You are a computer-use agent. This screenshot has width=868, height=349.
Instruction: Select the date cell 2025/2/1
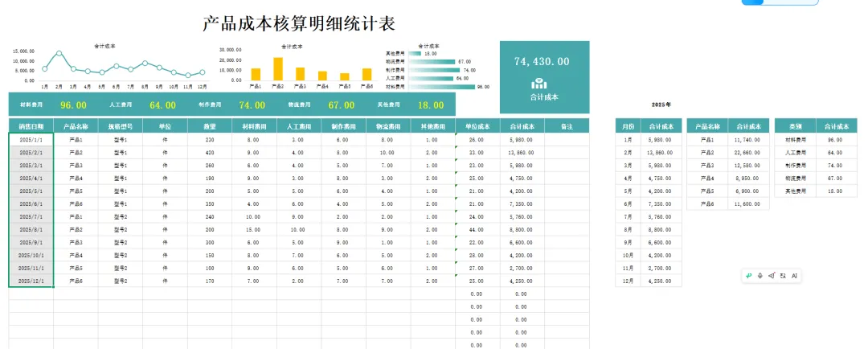click(x=31, y=152)
